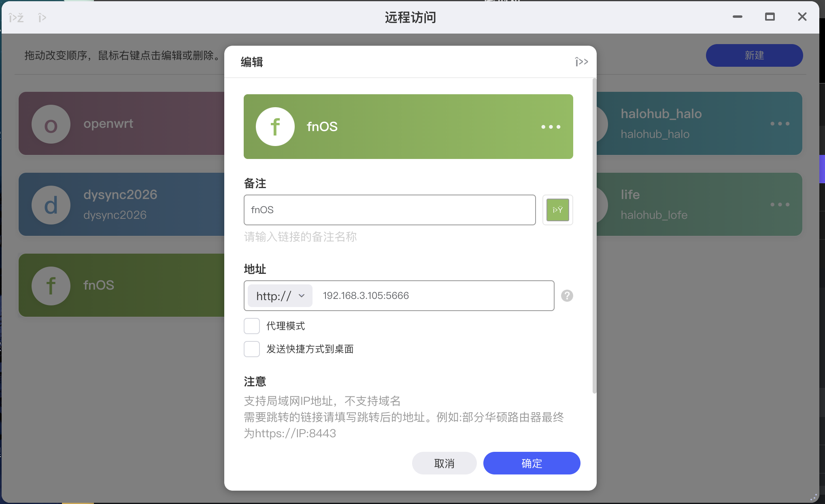The image size is (825, 504).
Task: Click the 新建 new button
Action: tap(754, 55)
